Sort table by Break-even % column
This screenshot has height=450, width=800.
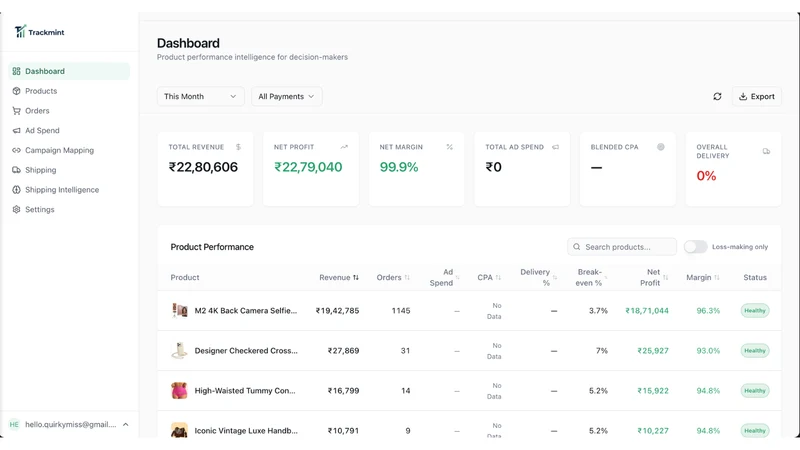point(592,278)
